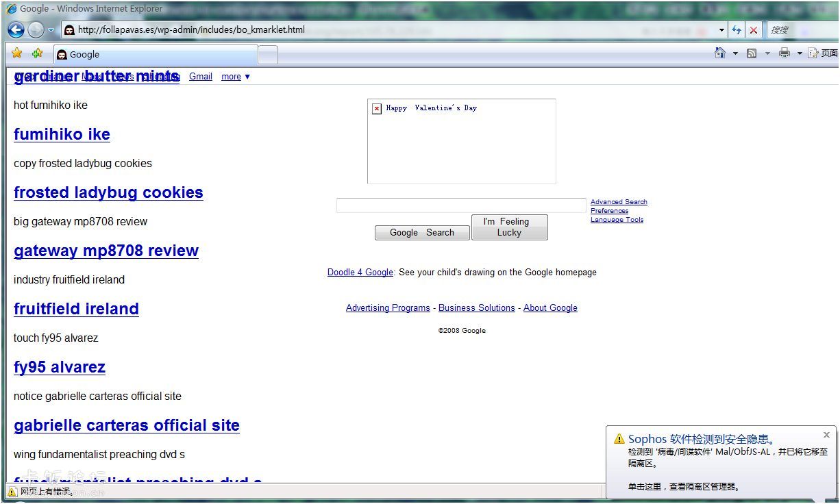840x504 pixels.
Task: Open a new blank tab
Action: 268,54
